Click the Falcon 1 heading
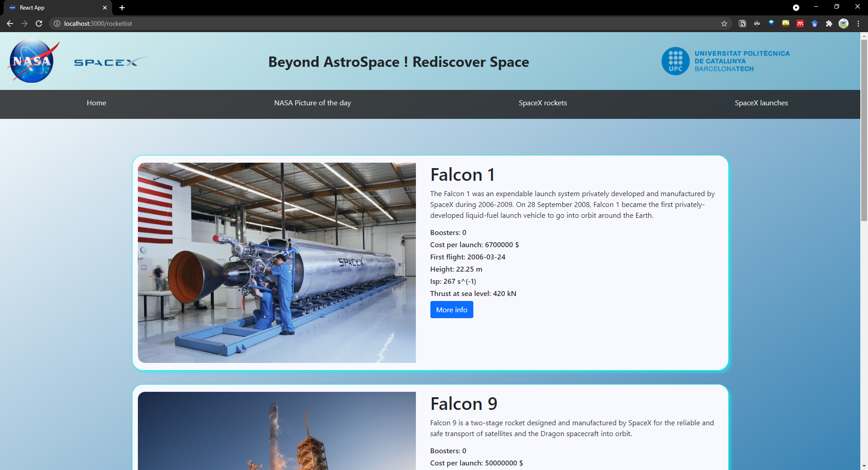This screenshot has width=868, height=470. pos(462,175)
